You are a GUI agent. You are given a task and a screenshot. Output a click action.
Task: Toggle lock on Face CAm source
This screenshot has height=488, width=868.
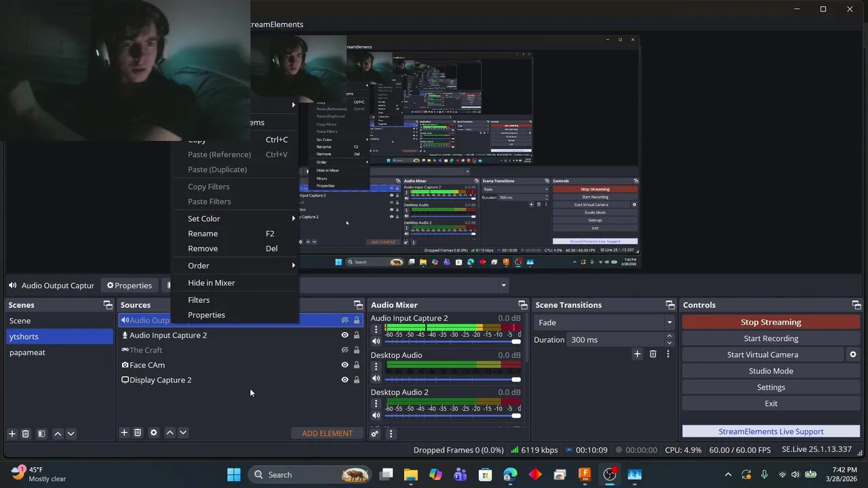click(357, 365)
